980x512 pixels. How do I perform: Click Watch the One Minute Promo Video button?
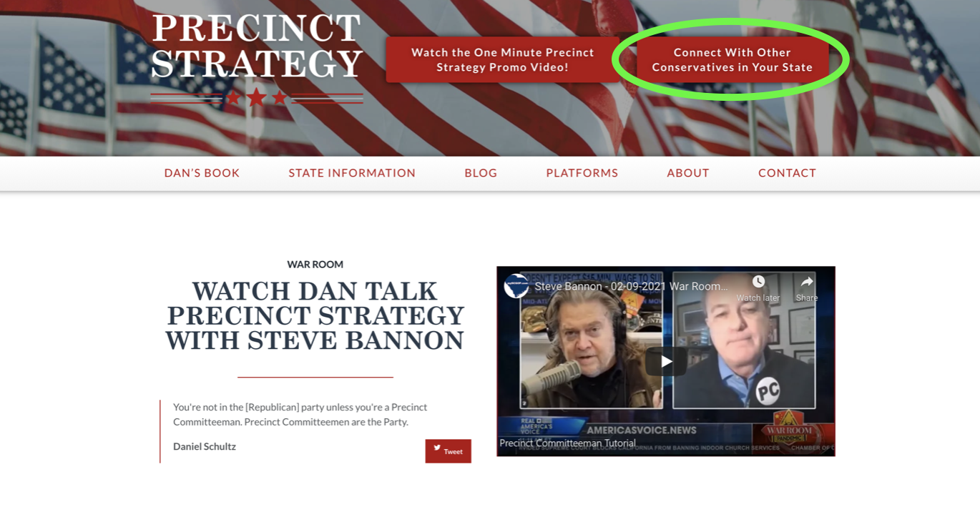502,59
